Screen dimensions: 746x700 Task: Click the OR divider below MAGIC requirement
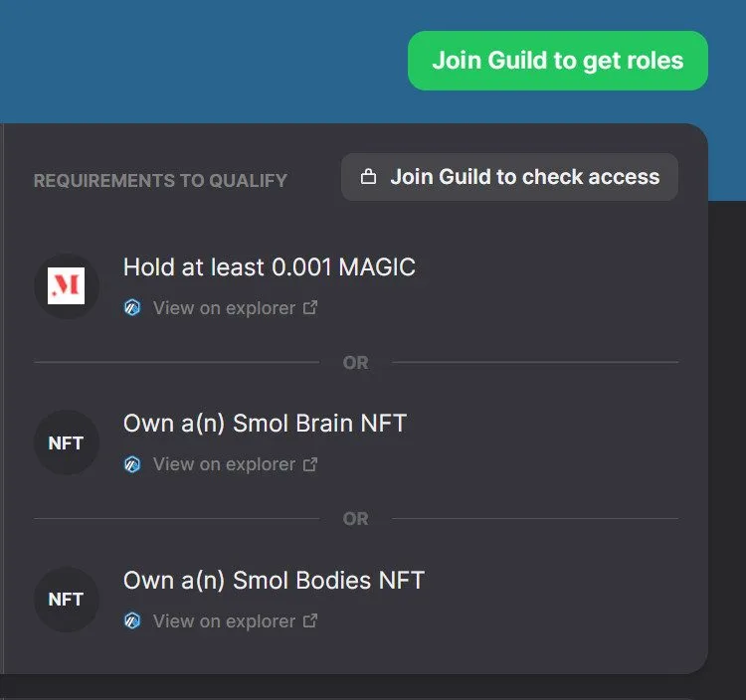pos(356,363)
